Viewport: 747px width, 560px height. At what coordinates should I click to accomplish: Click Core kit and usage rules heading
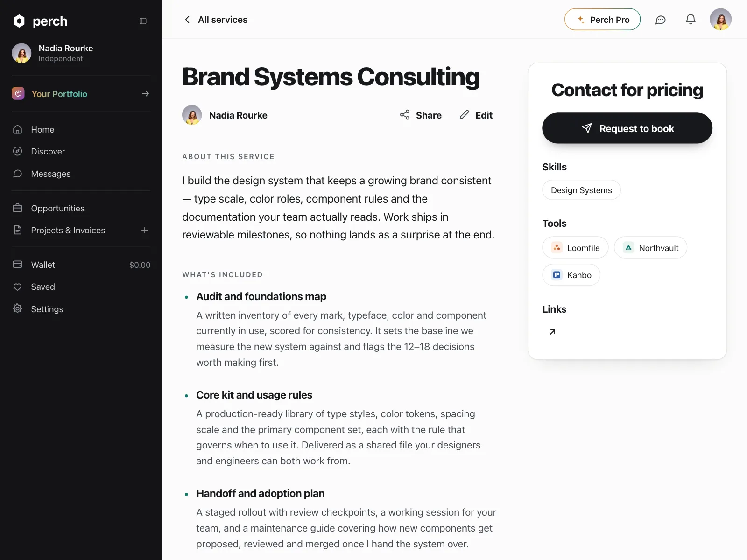(254, 395)
